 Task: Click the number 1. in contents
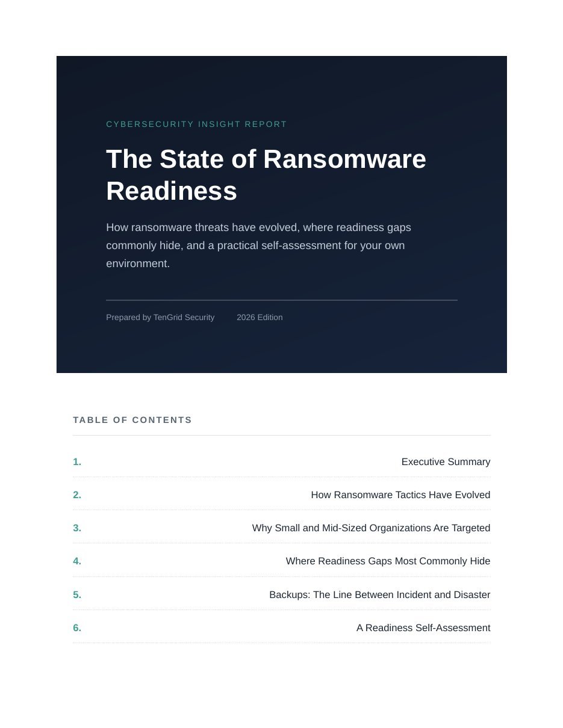pos(77,462)
